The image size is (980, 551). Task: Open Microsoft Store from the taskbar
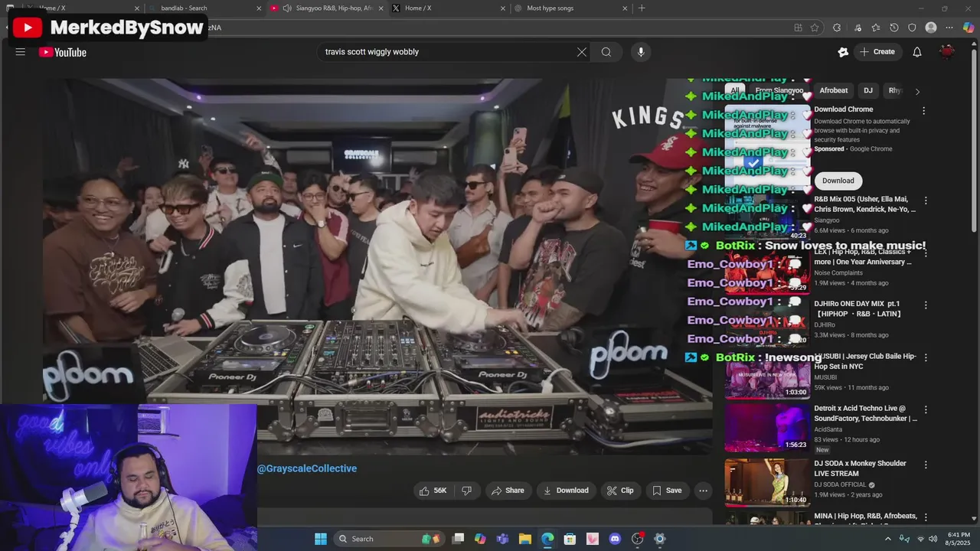click(x=570, y=539)
